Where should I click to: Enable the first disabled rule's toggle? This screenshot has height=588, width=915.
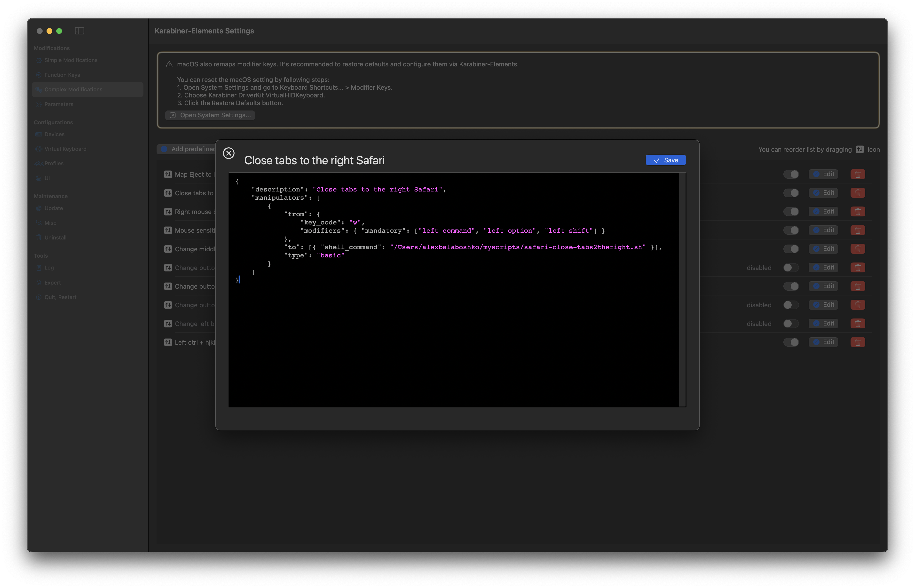coord(790,267)
